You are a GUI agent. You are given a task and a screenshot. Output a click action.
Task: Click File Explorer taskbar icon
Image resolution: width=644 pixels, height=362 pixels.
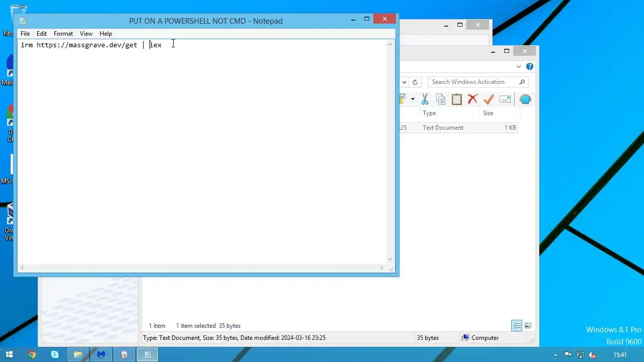point(78,354)
